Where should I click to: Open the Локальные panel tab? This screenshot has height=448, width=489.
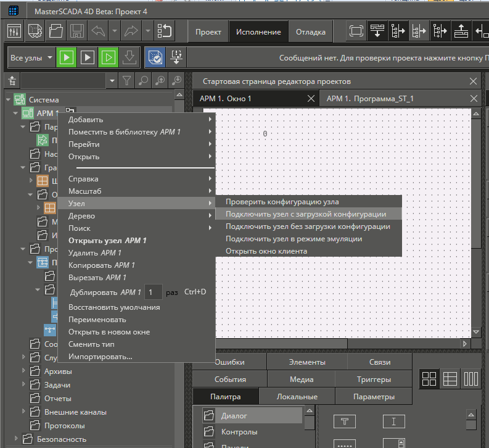pos(297,397)
